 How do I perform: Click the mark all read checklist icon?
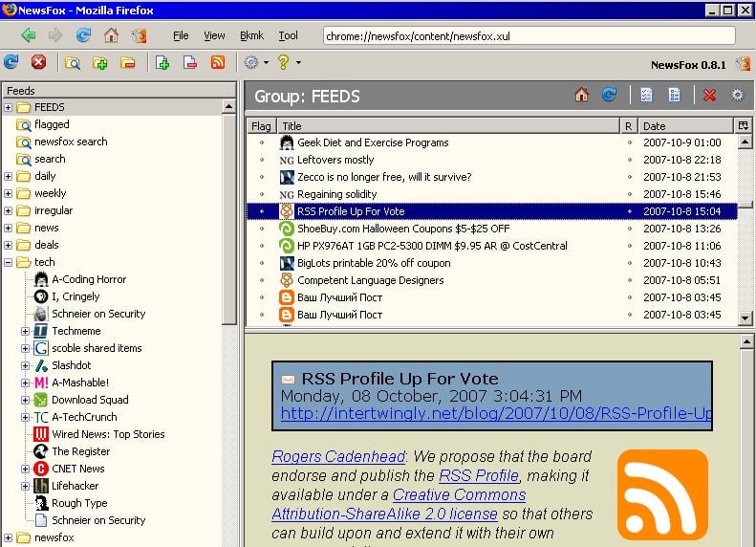pyautogui.click(x=646, y=95)
